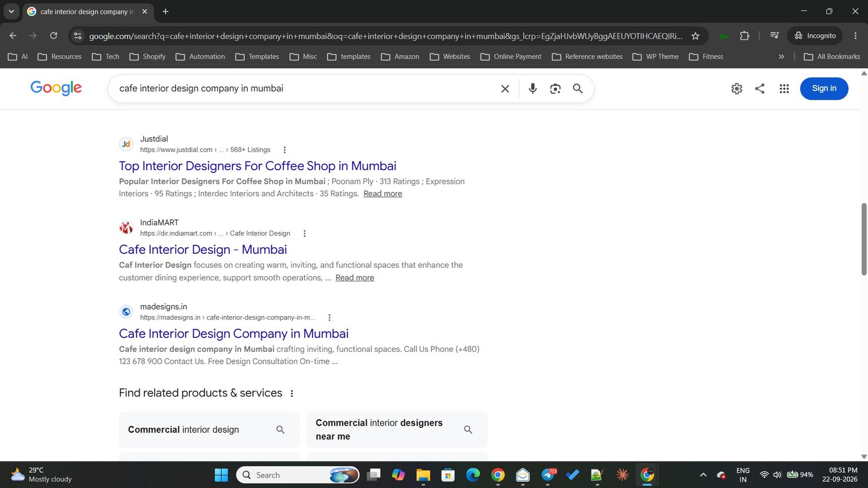
Task: Open Top Interior Designers For Coffee Shop link
Action: point(258,166)
